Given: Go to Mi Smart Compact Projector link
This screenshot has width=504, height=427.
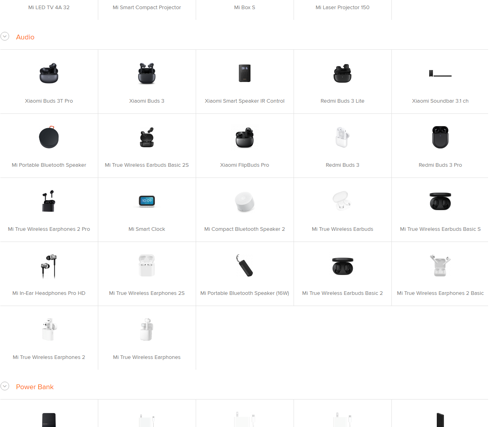Looking at the screenshot, I should click(x=147, y=8).
